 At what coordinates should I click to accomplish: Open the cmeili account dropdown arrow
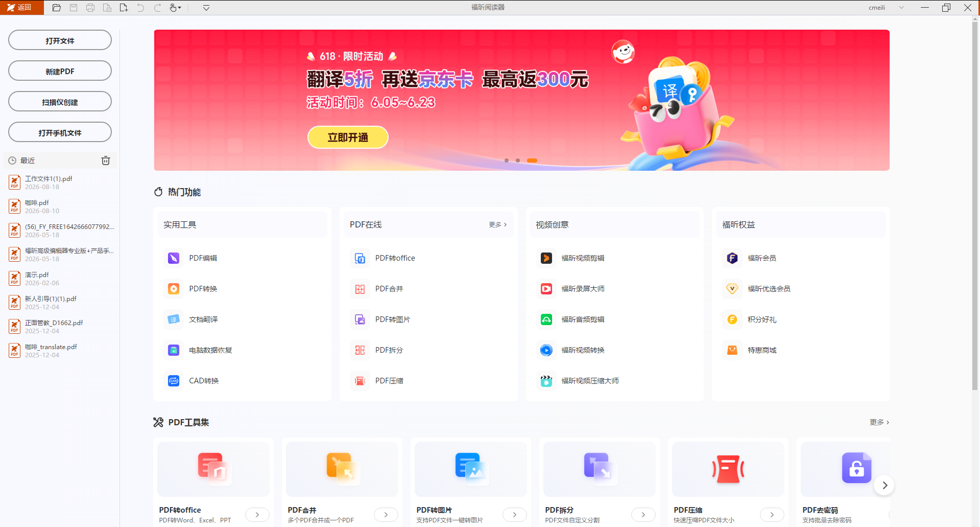coord(901,8)
